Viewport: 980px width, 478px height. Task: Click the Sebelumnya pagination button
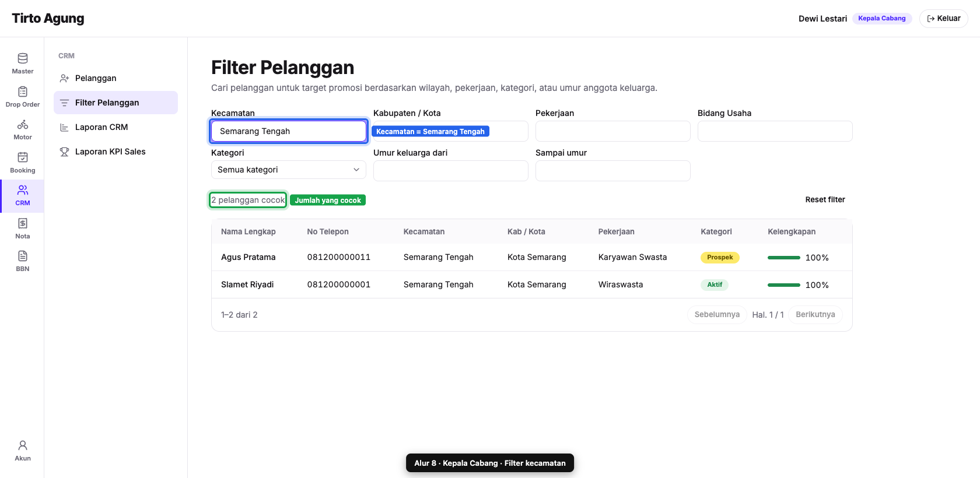717,315
